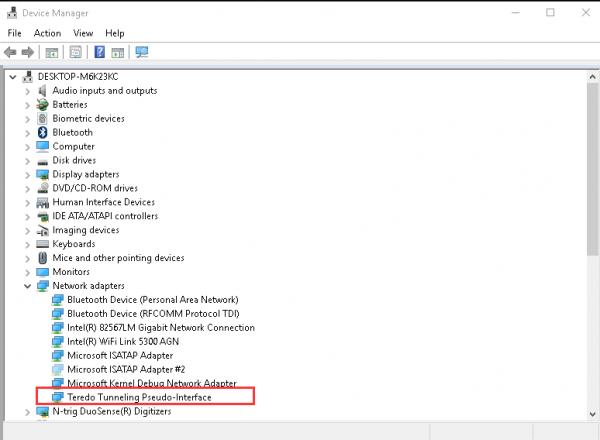Viewport: 600px width, 440px height.
Task: Expand the Bluetooth category arrow
Action: tap(27, 133)
